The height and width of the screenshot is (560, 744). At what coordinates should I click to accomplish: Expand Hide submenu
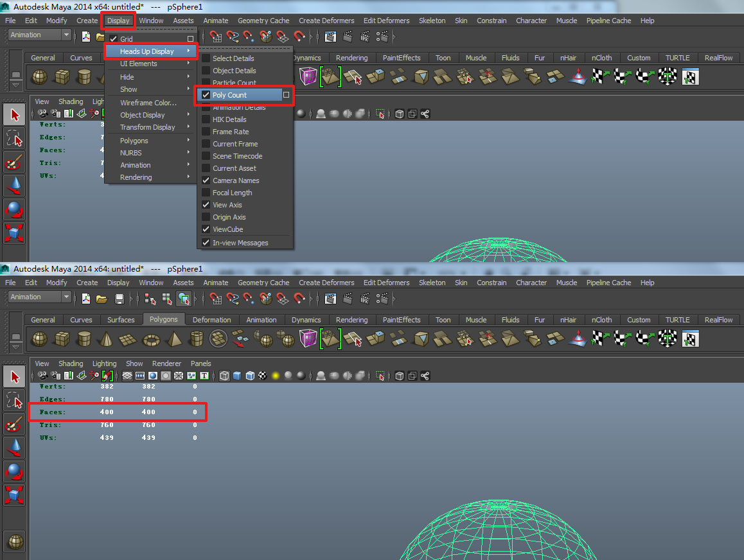[151, 77]
